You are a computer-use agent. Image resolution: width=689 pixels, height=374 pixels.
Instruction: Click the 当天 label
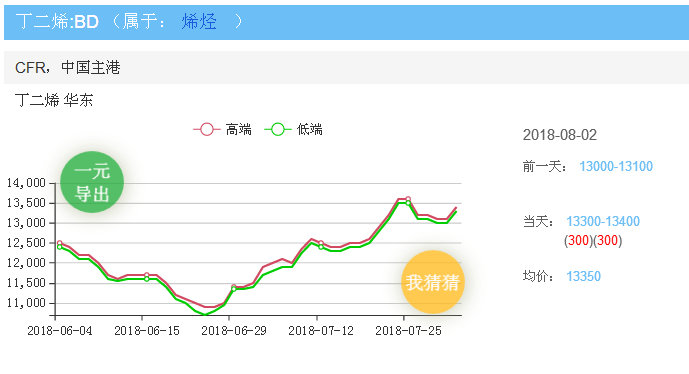538,221
